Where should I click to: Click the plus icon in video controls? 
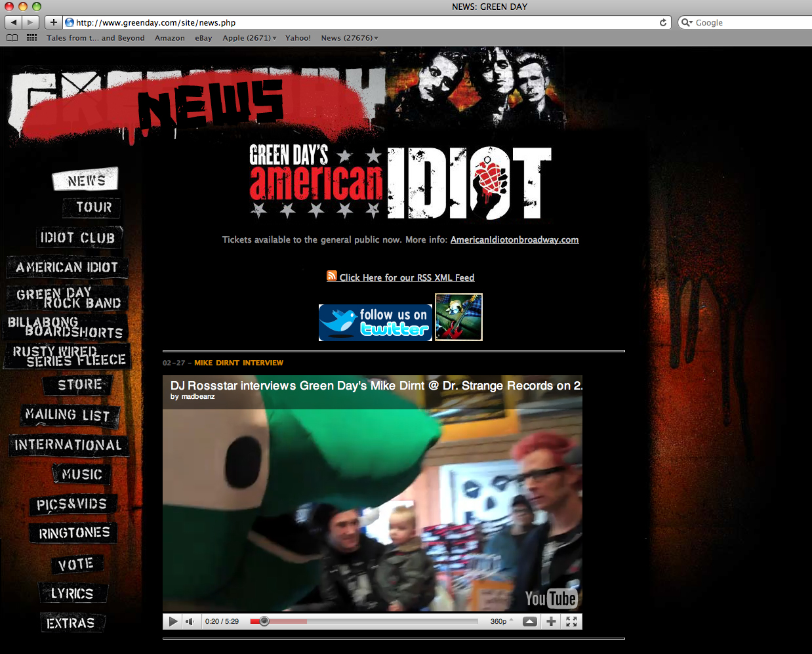pyautogui.click(x=551, y=621)
